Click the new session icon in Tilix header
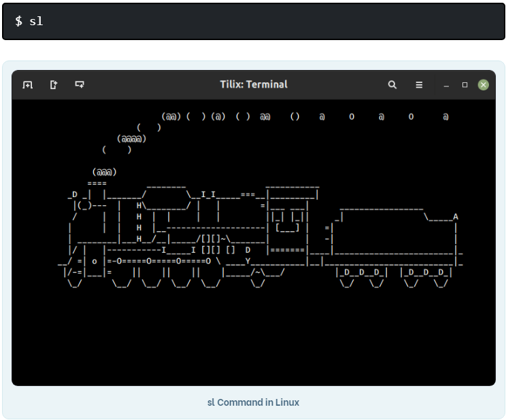Image resolution: width=506 pixels, height=420 pixels. 27,85
